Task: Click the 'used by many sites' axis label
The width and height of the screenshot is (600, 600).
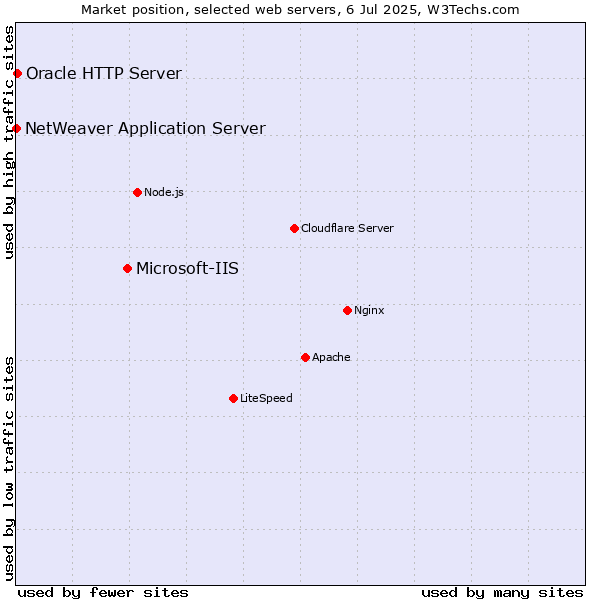Action: click(502, 593)
